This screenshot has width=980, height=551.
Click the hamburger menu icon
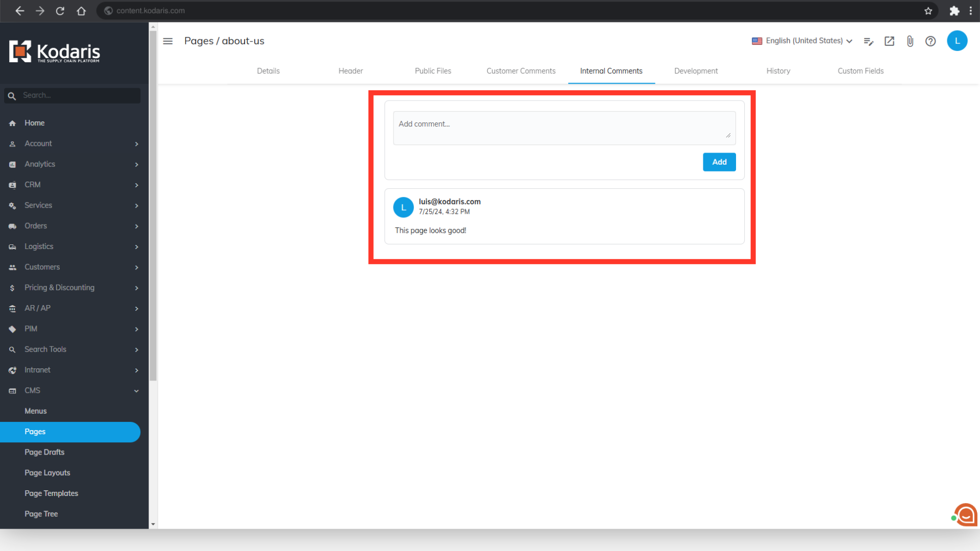coord(168,41)
